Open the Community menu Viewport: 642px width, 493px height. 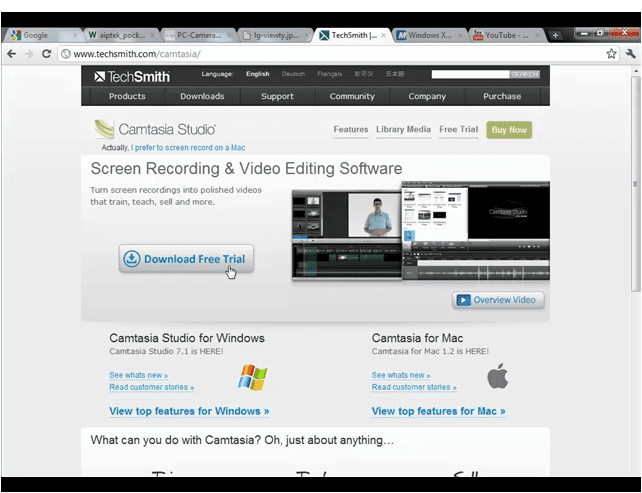tap(352, 96)
